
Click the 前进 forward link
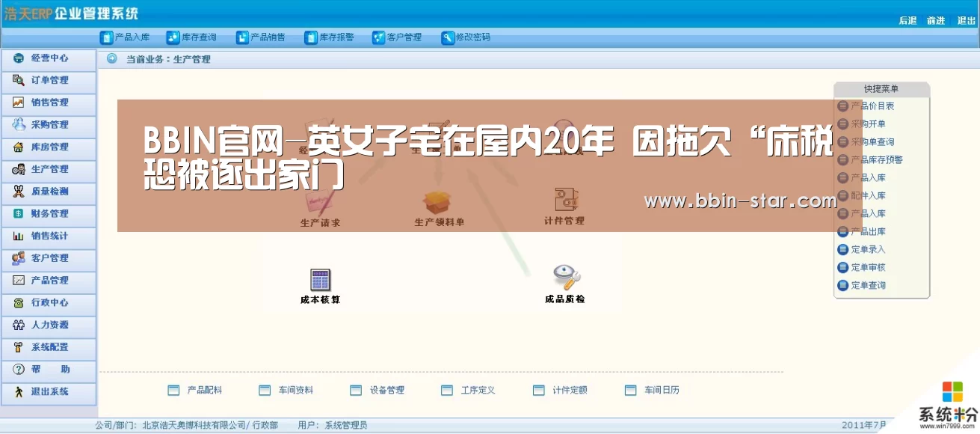coord(936,21)
